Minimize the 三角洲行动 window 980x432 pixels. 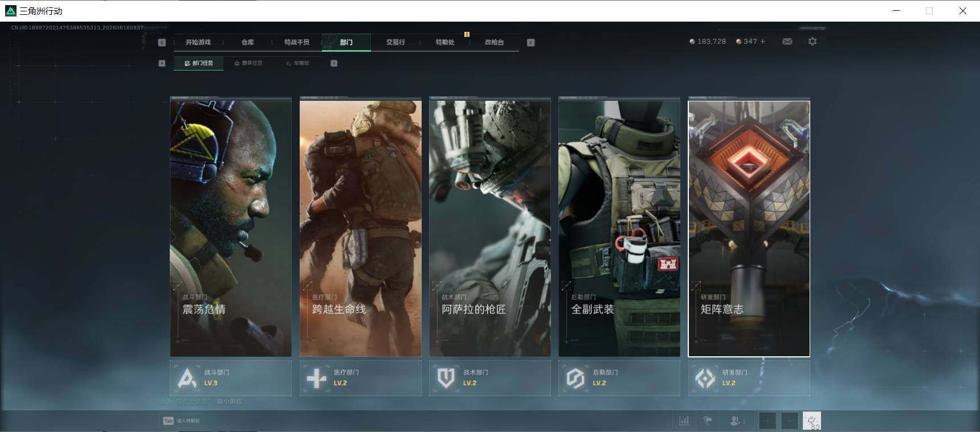click(x=896, y=11)
